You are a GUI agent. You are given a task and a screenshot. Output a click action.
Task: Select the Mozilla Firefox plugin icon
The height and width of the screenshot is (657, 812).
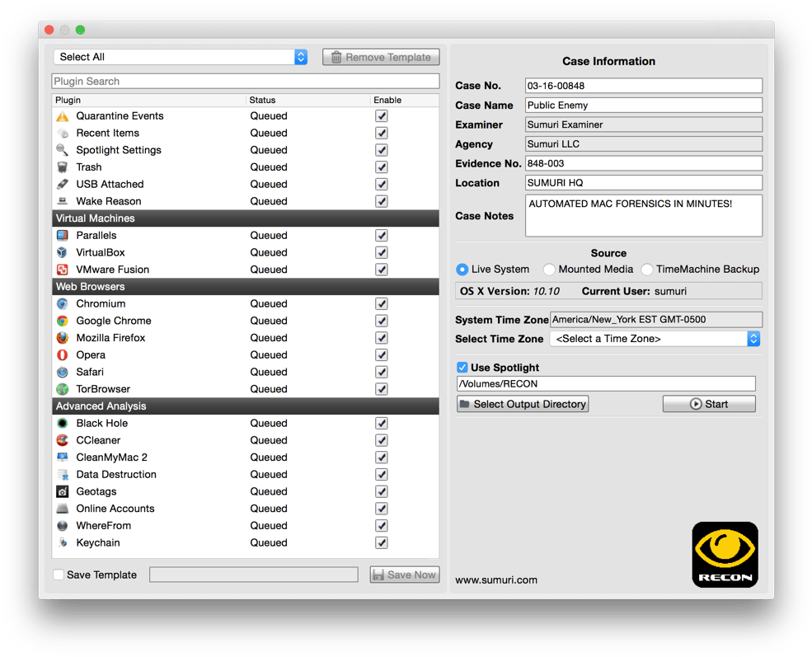(x=63, y=338)
